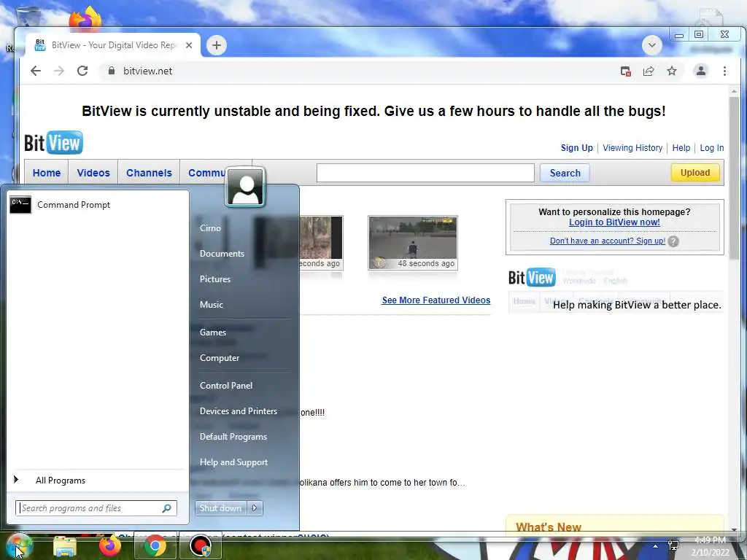Screen dimensions: 747x560
Task: Bookmark this page with the star icon
Action: [672, 71]
